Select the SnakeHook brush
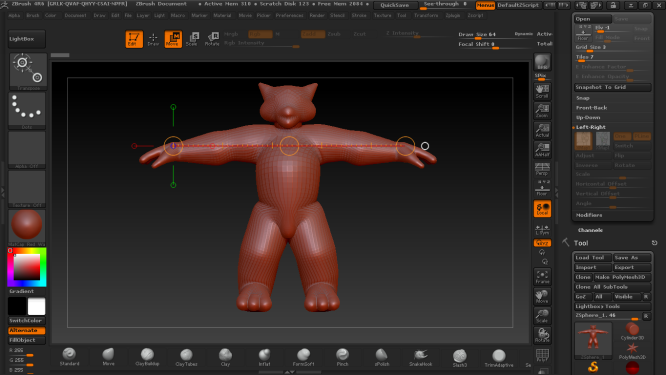This screenshot has height=375, width=666. (x=420, y=357)
